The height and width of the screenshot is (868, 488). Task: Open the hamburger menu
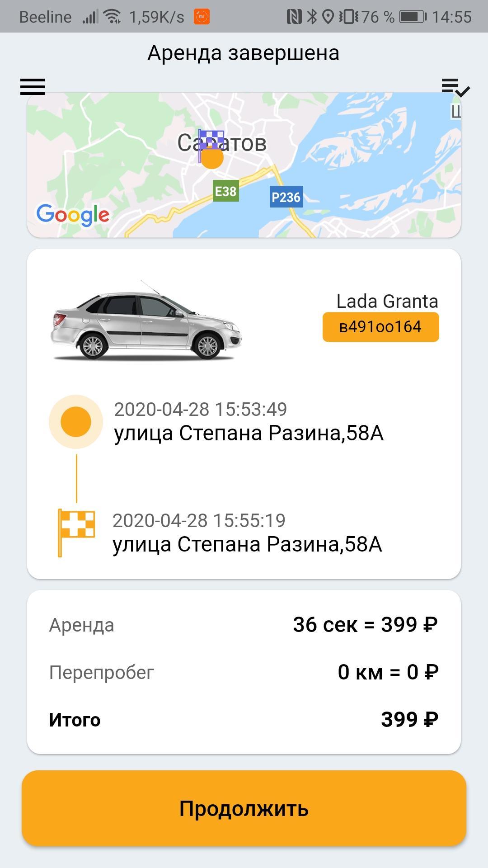coord(33,86)
